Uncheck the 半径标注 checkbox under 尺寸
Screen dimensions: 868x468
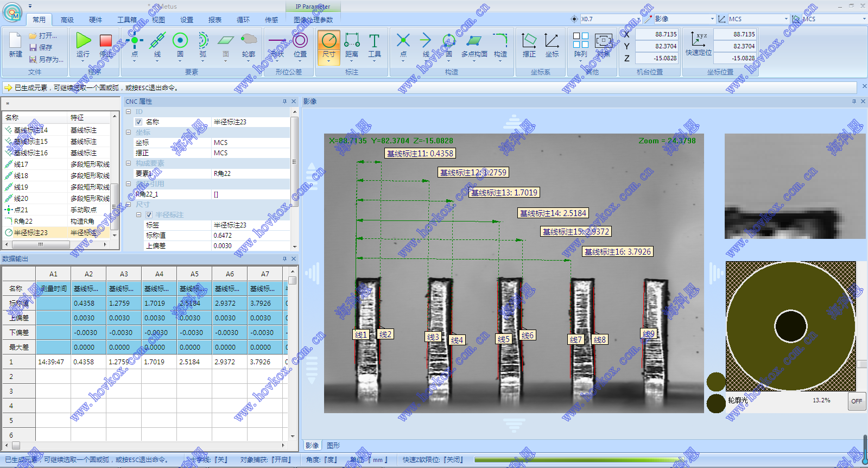tap(149, 215)
